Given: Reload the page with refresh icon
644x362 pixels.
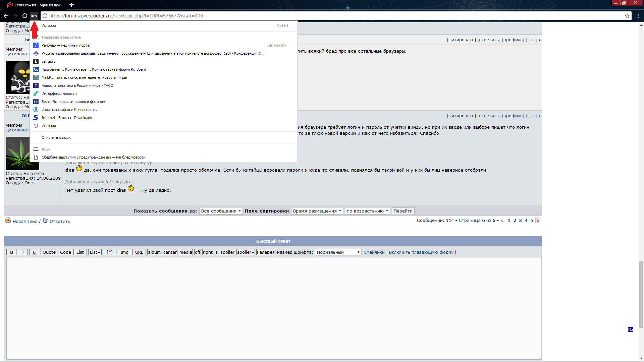Looking at the screenshot, I should click(x=24, y=16).
